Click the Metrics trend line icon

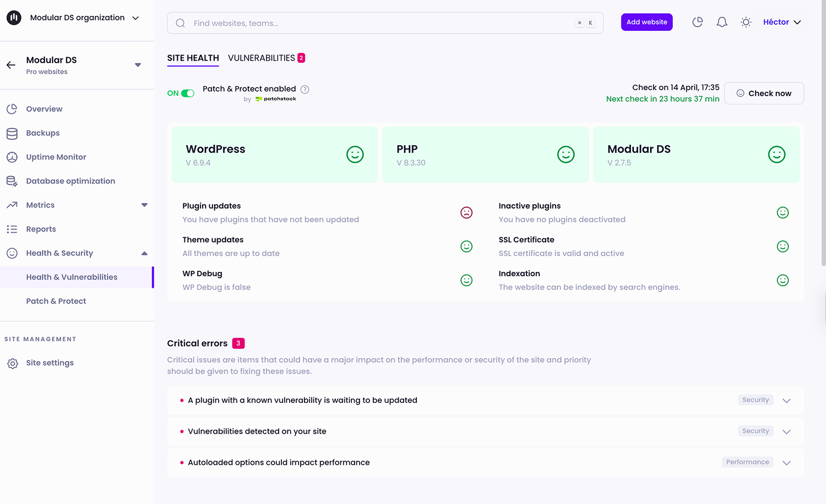pos(12,205)
